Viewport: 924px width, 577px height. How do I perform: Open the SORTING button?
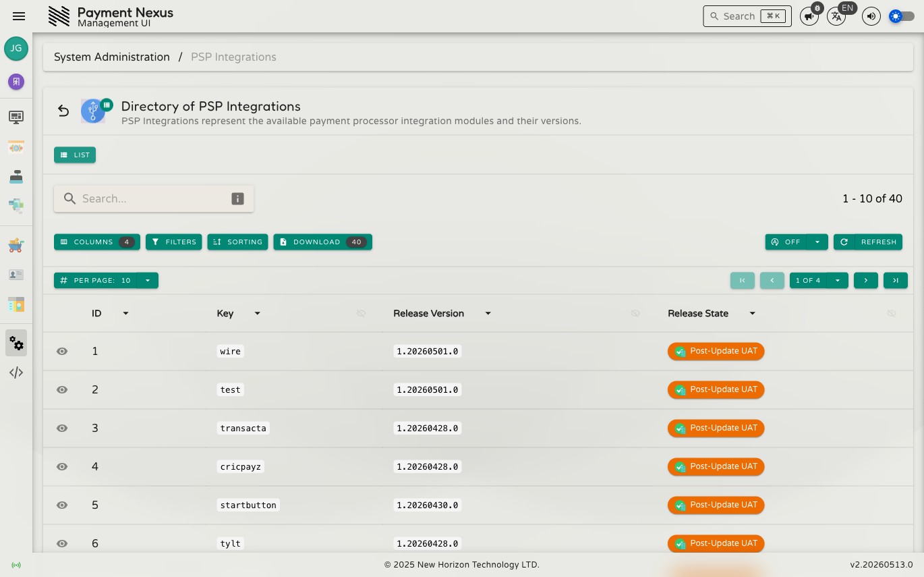point(237,242)
